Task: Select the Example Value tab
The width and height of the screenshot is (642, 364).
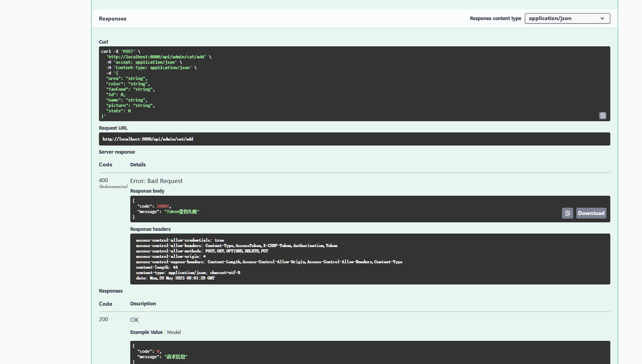Action: click(146, 332)
